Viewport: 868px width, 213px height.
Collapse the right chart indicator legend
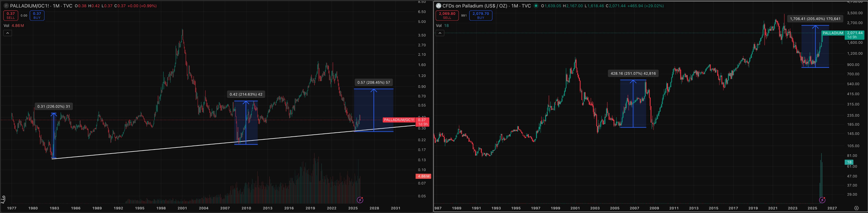440,33
